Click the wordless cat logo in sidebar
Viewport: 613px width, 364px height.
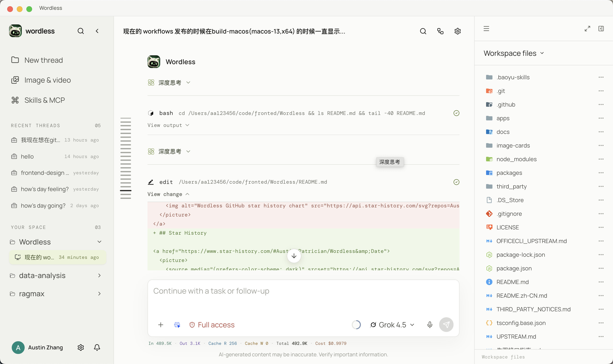16,31
